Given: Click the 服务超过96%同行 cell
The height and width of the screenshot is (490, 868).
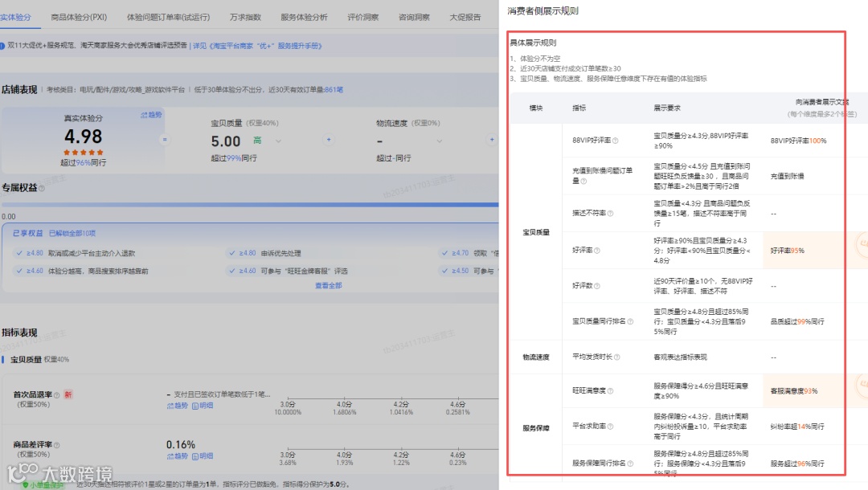Looking at the screenshot, I should [797, 463].
